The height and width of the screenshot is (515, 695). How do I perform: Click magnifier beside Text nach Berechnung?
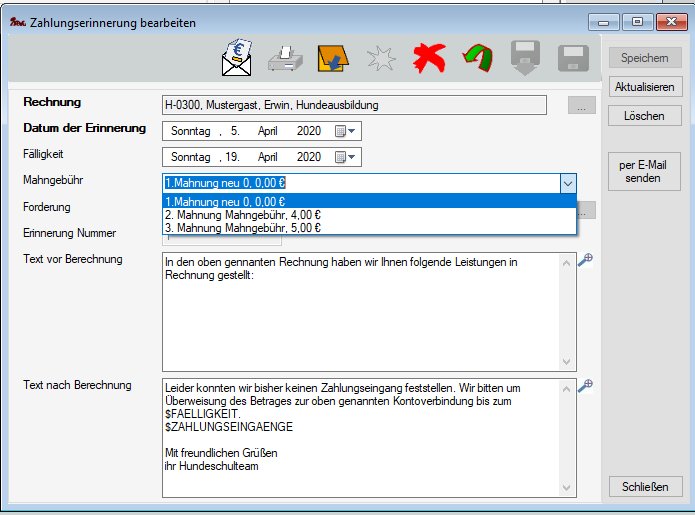pyautogui.click(x=587, y=386)
